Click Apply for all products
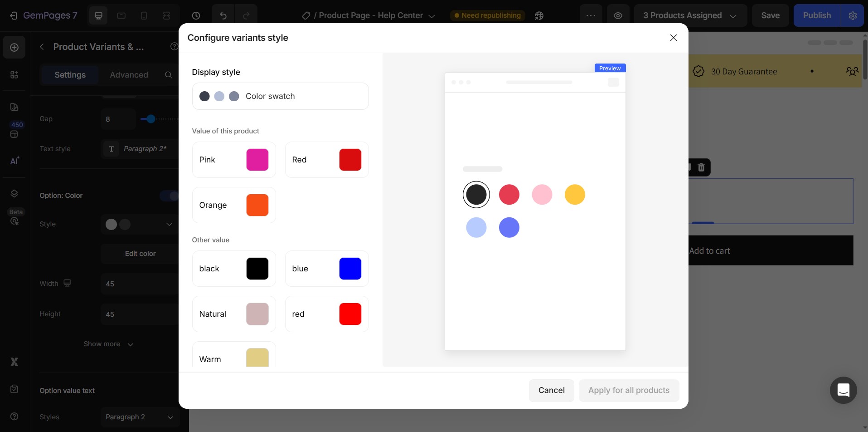The height and width of the screenshot is (432, 868). [x=628, y=390]
